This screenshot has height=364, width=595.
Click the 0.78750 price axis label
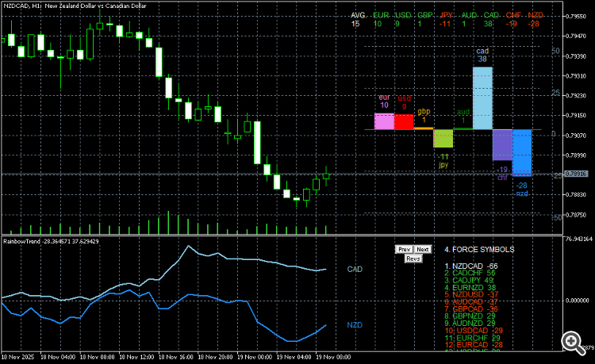coord(576,215)
